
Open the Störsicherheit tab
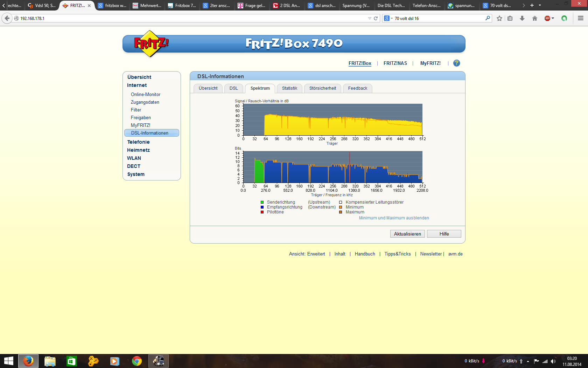pyautogui.click(x=323, y=88)
